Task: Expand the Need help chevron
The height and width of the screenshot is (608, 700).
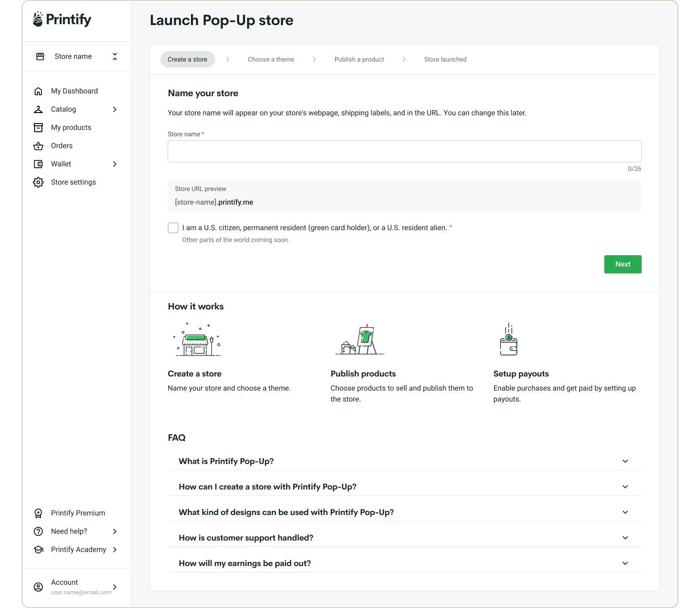Action: pyautogui.click(x=115, y=531)
